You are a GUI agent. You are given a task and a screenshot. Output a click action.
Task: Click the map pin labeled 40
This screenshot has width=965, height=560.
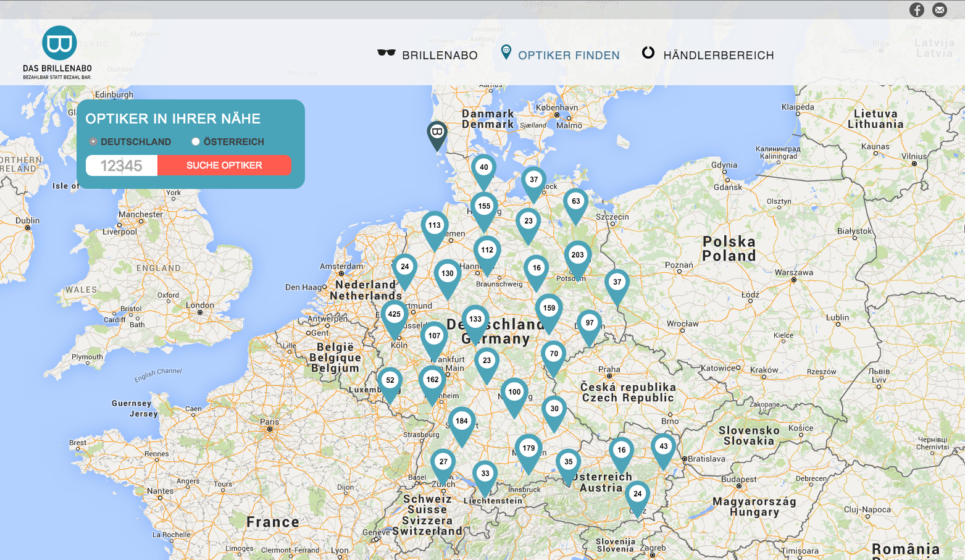[484, 172]
